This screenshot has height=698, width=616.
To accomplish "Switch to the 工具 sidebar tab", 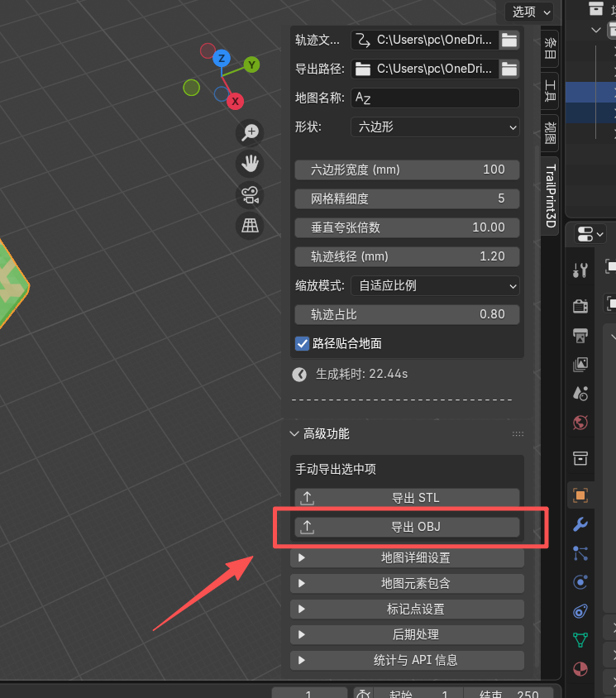I will (550, 91).
